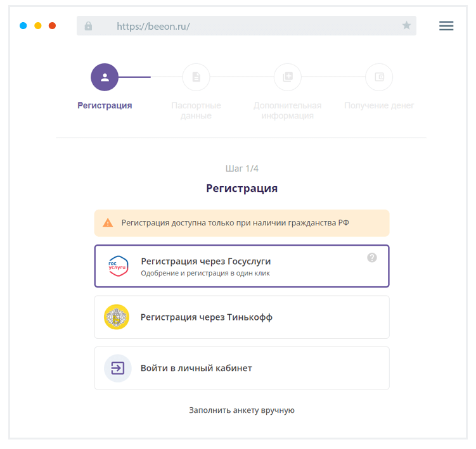The width and height of the screenshot is (476, 449).
Task: Click the Gosuslugi logo icon
Action: tap(118, 266)
